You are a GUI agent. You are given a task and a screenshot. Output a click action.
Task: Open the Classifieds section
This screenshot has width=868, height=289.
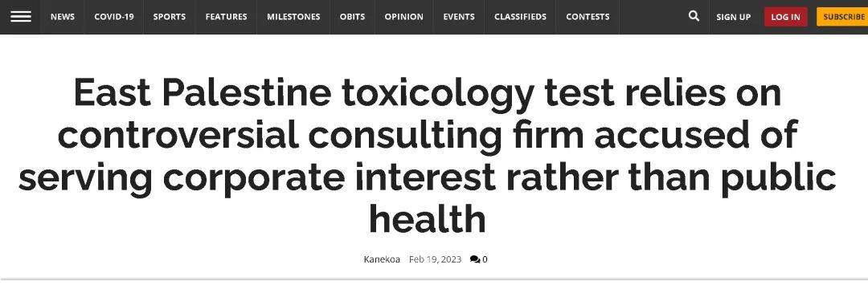(x=521, y=17)
